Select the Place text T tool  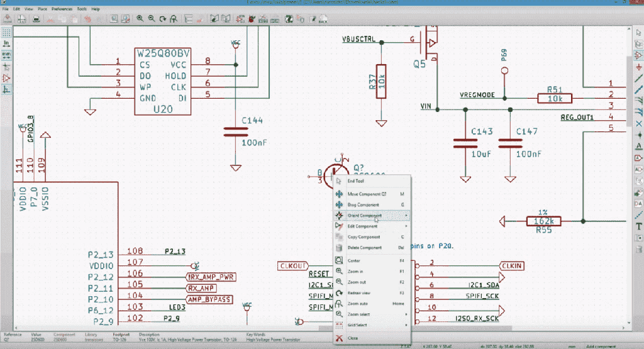(x=639, y=226)
